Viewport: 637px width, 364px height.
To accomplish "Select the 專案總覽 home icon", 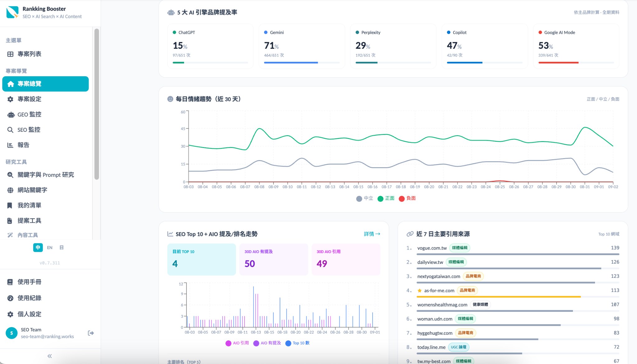I will (11, 84).
